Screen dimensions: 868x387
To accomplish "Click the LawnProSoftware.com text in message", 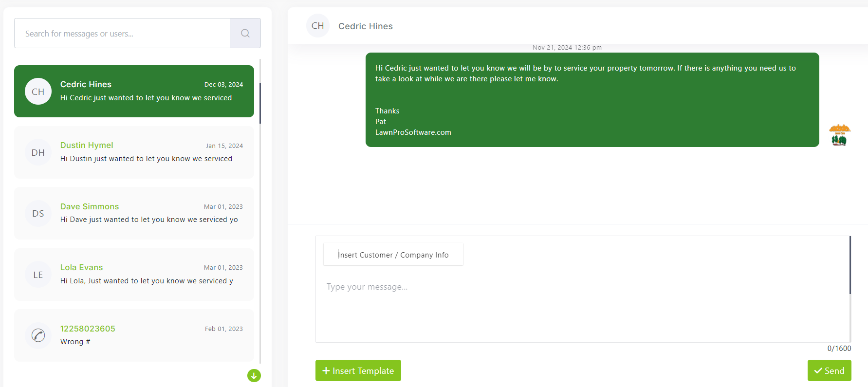I will coord(413,132).
